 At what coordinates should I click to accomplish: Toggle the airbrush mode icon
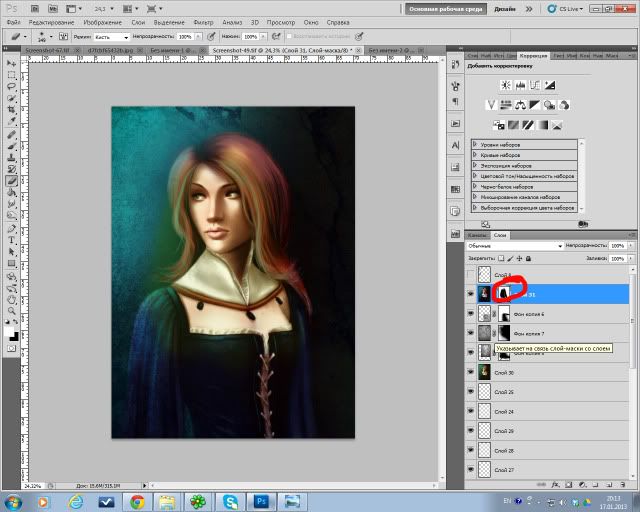click(x=276, y=36)
